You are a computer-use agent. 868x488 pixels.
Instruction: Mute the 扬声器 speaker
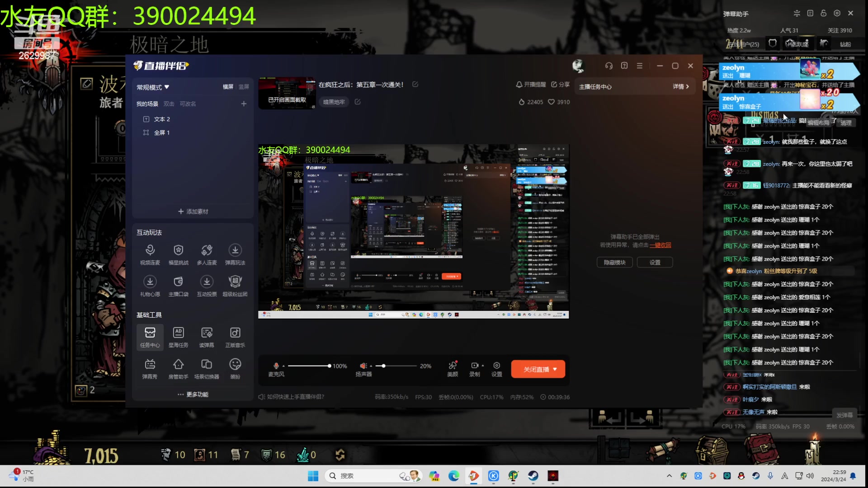pos(363,366)
